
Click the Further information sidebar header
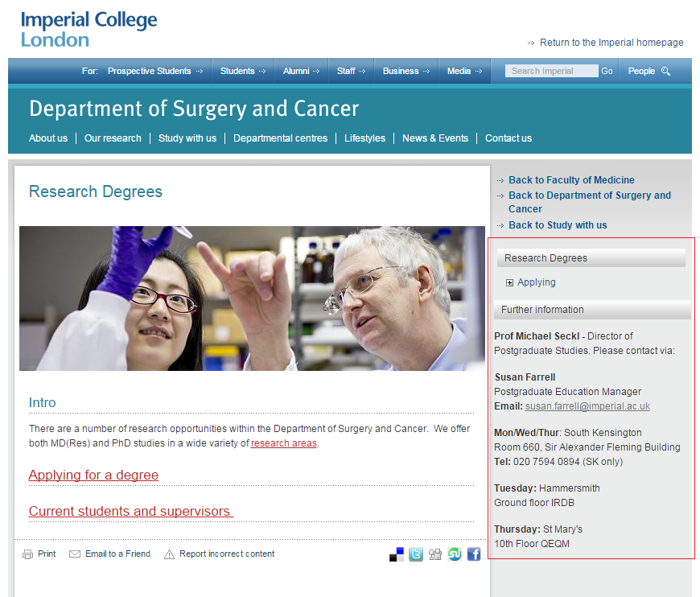click(x=592, y=310)
